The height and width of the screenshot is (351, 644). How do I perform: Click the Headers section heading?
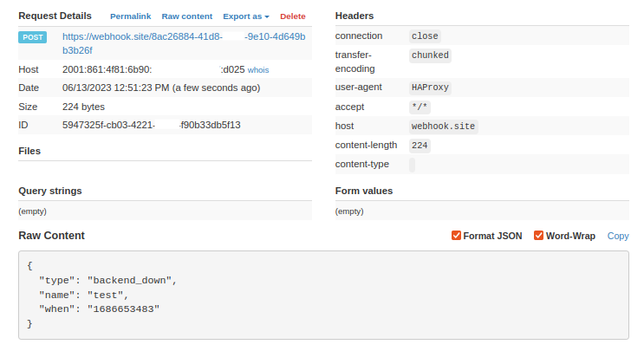click(x=354, y=16)
